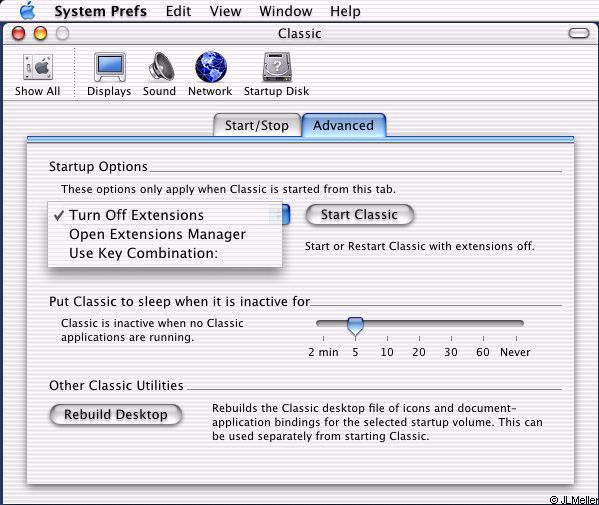Click the sleep slider thumb
This screenshot has height=505, width=599.
[x=355, y=327]
